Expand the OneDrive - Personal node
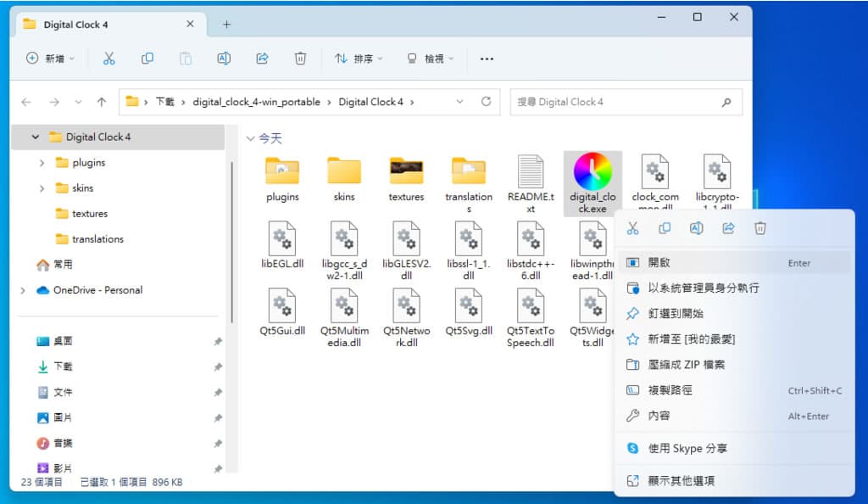This screenshot has width=868, height=504. (23, 290)
